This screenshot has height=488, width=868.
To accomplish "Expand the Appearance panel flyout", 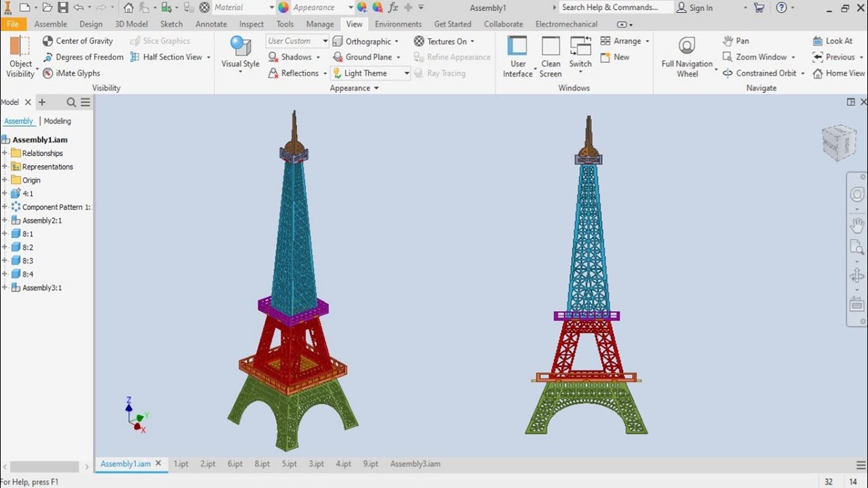I will point(376,88).
